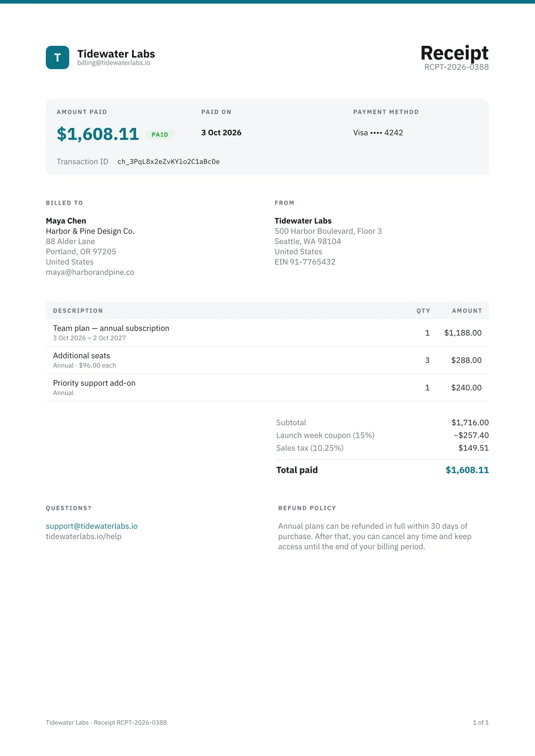Click the $1,188.00 amount cell

click(463, 333)
